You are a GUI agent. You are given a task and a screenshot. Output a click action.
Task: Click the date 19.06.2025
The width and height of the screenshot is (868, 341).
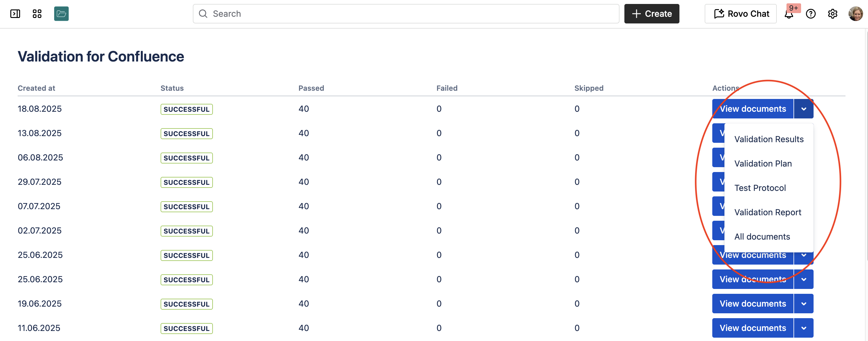pyautogui.click(x=40, y=304)
